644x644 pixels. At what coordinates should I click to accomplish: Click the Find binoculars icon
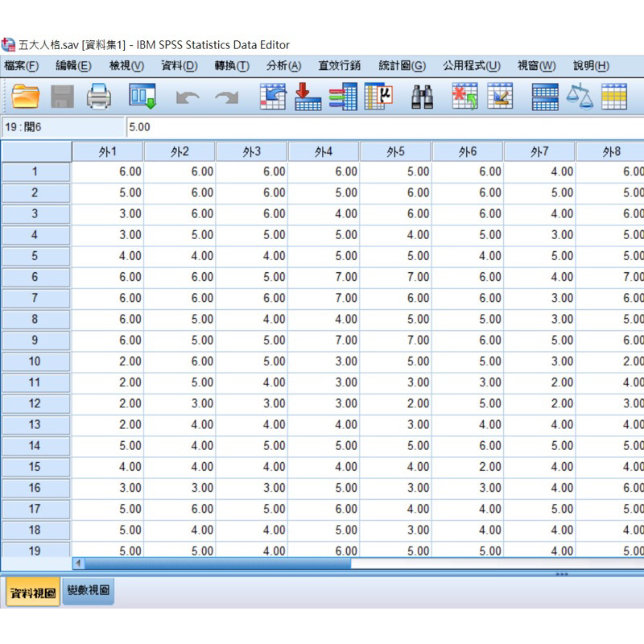point(422,97)
